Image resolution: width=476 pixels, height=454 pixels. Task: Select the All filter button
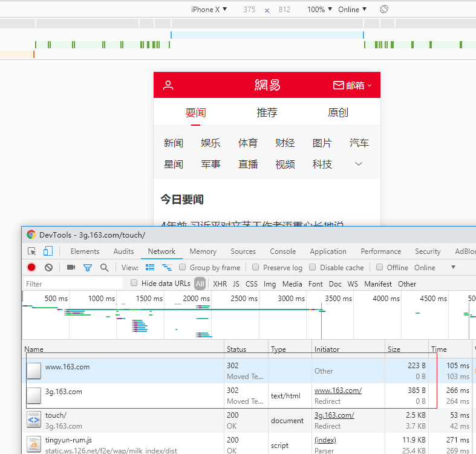point(200,284)
